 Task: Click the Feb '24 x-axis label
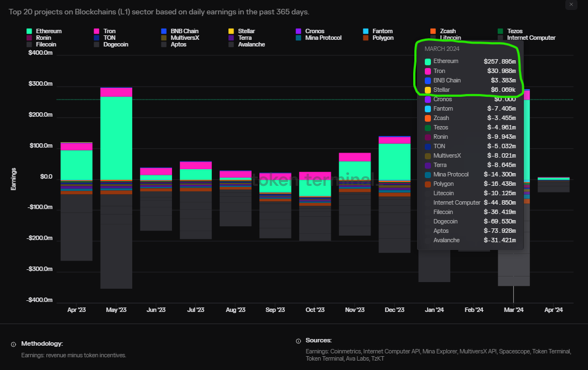(x=474, y=310)
